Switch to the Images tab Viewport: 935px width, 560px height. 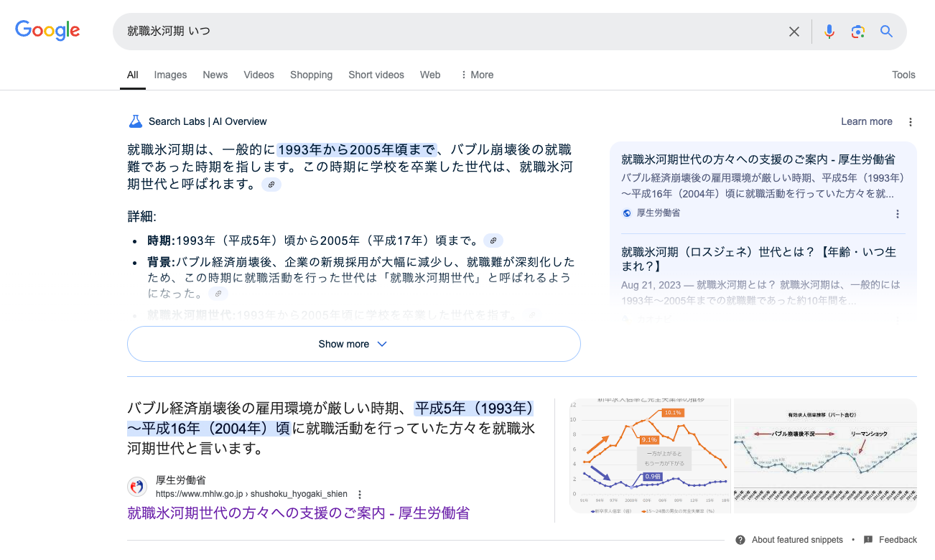point(170,75)
